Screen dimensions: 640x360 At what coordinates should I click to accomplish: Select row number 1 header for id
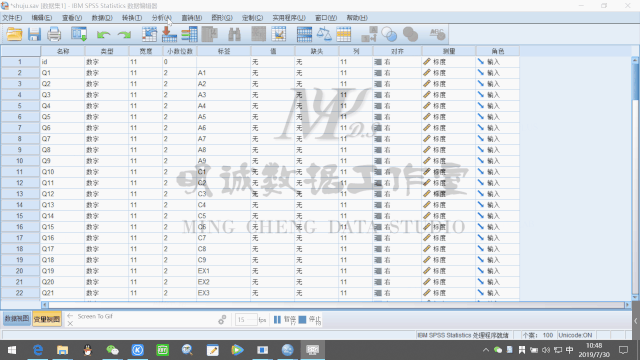point(20,62)
